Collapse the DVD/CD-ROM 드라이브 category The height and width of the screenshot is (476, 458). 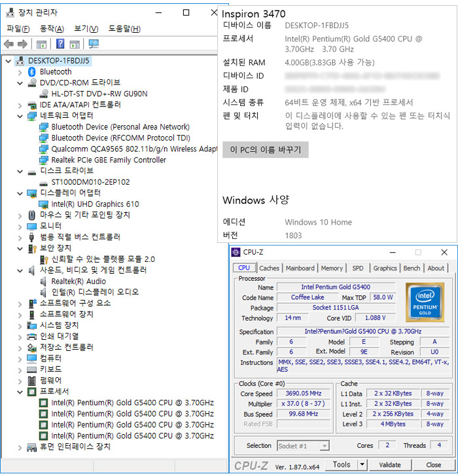pos(20,83)
